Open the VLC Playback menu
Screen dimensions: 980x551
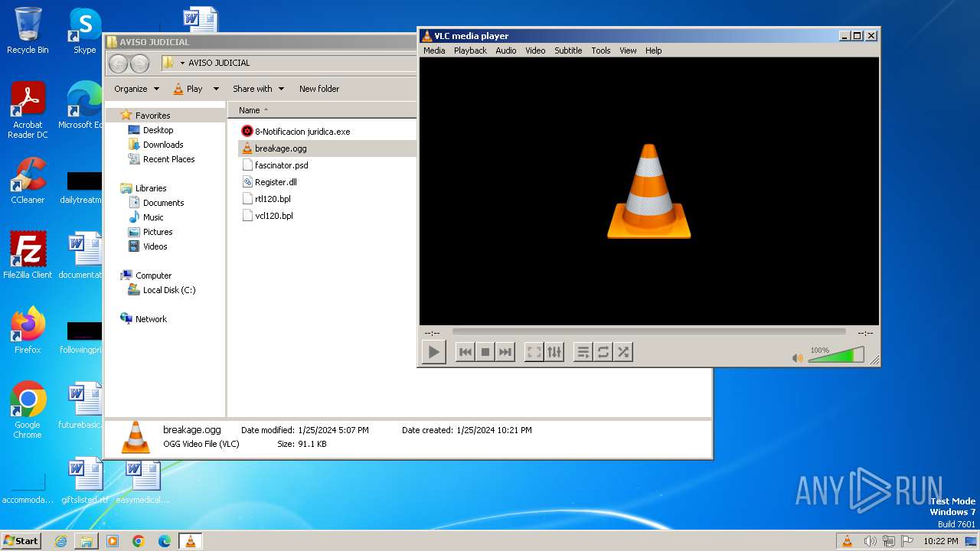[470, 51]
